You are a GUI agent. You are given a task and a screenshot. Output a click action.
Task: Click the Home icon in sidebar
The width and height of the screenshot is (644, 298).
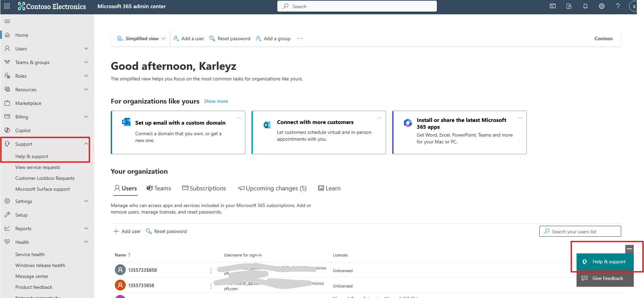click(7, 35)
